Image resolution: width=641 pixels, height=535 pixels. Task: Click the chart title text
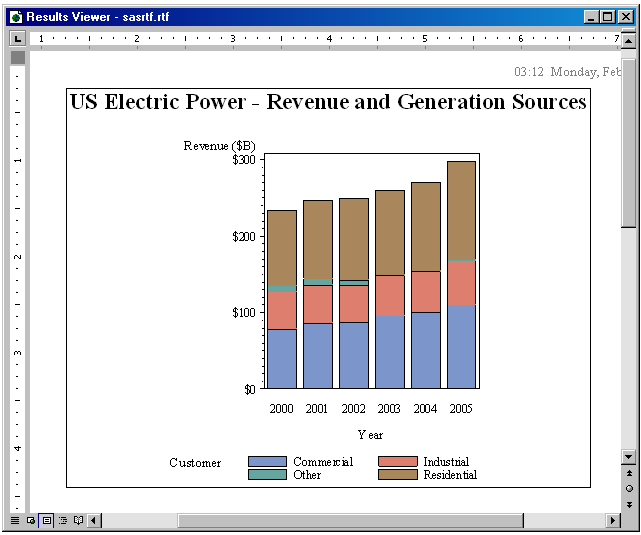pos(328,102)
